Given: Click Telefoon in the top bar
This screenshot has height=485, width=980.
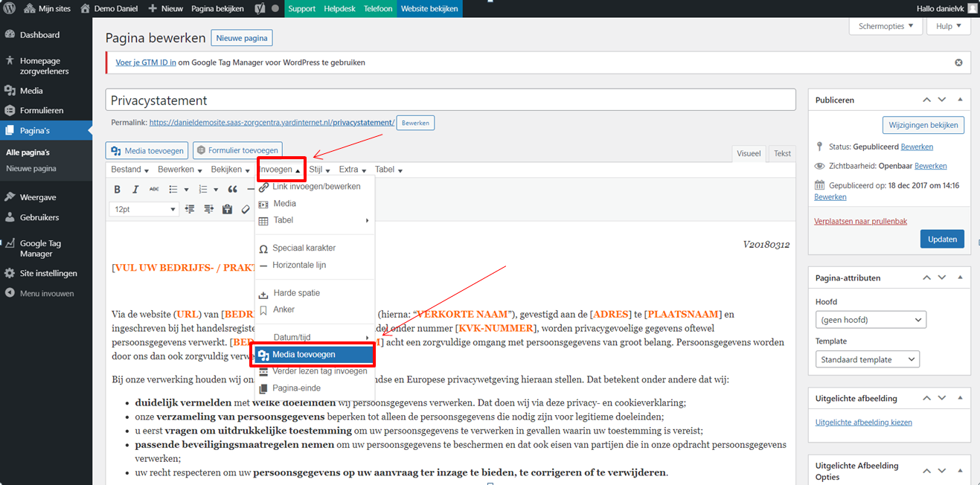Looking at the screenshot, I should [378, 8].
